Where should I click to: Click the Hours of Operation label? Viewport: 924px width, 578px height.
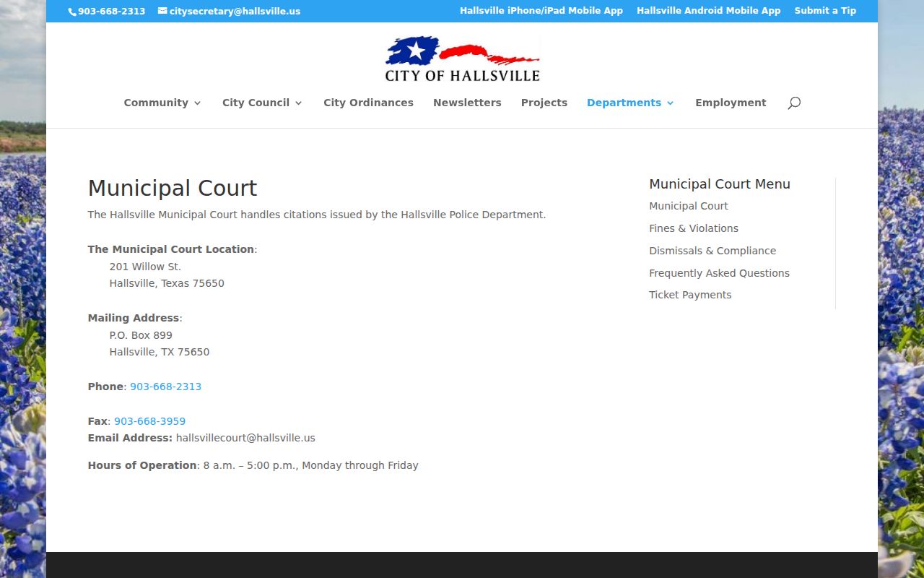click(142, 465)
